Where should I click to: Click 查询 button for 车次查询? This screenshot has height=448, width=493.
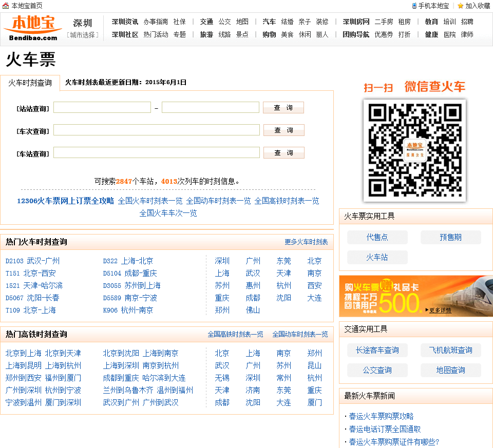[x=284, y=130]
